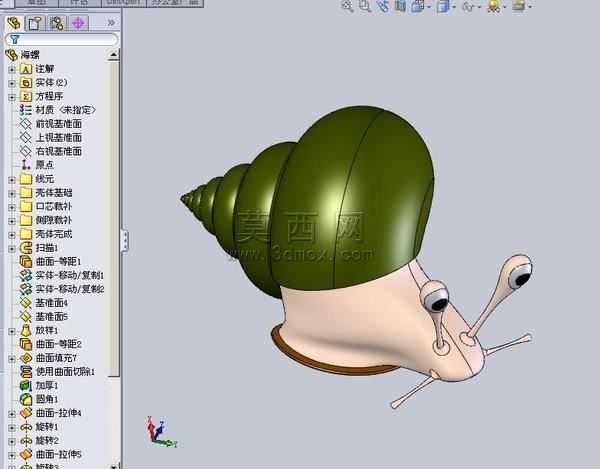Select the 旋转1 revolve feature icon

26,427
